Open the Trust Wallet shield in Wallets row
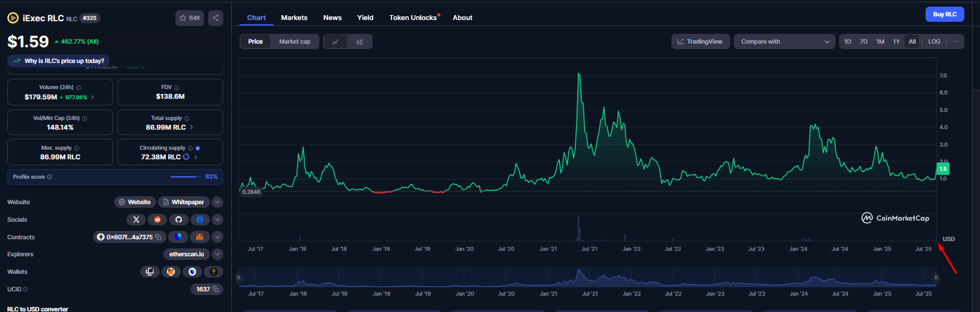 [192, 271]
